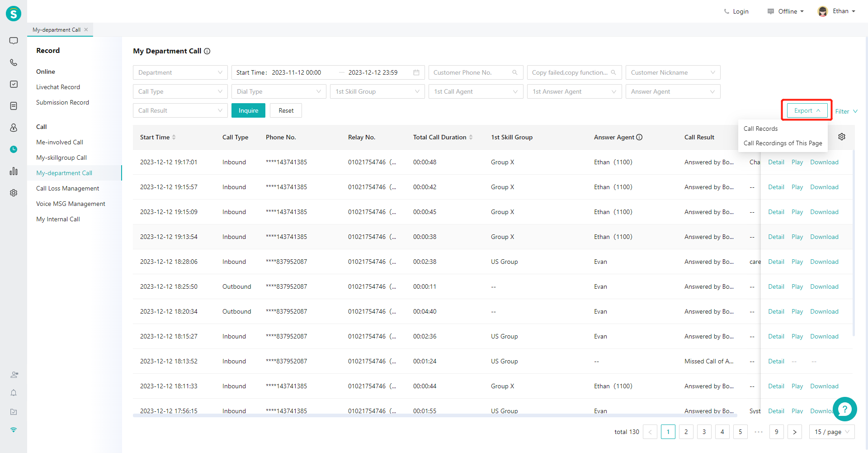This screenshot has height=453, width=868.
Task: Click the phone Login button
Action: point(736,11)
